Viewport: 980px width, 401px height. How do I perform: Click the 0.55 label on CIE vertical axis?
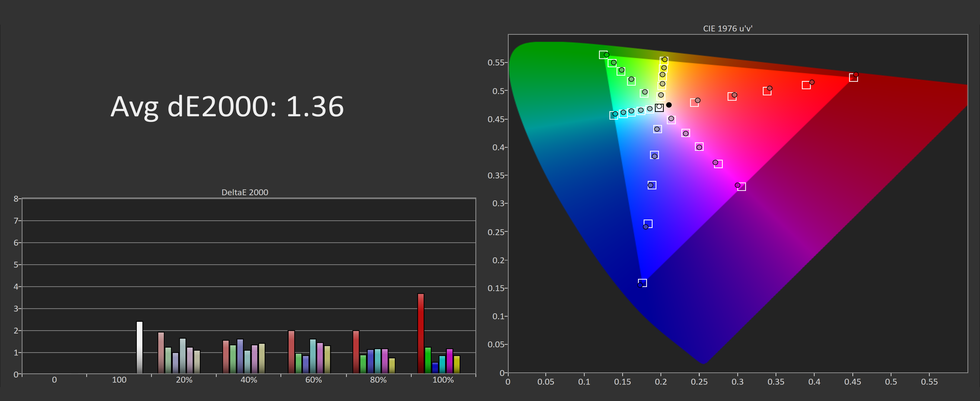tap(496, 62)
